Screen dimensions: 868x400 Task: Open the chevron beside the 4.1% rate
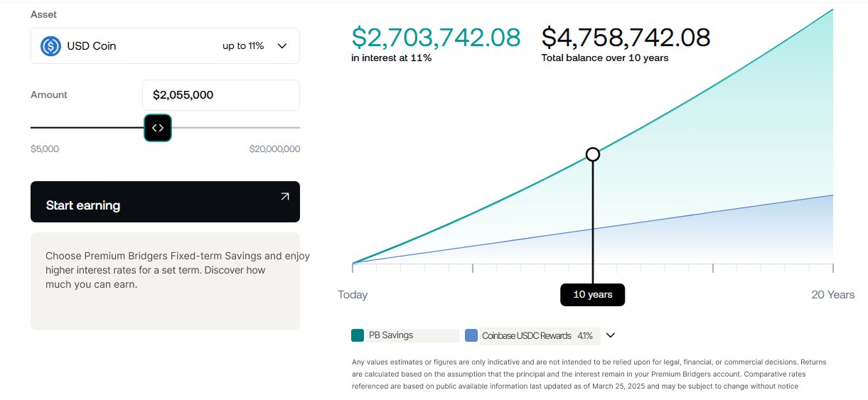coord(610,335)
